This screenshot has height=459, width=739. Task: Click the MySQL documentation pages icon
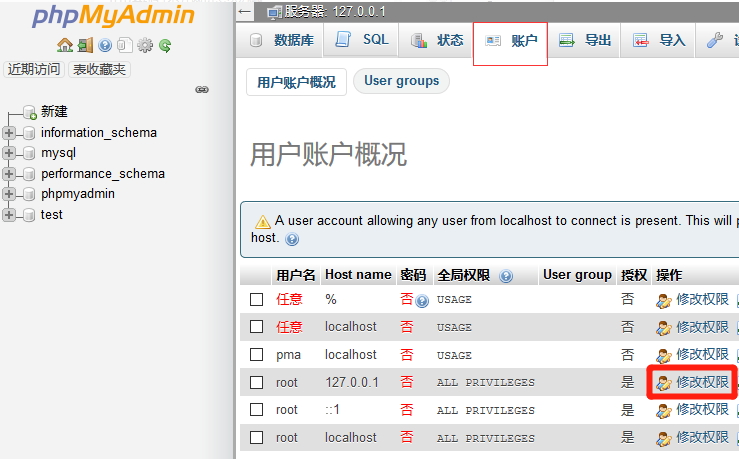pos(124,45)
